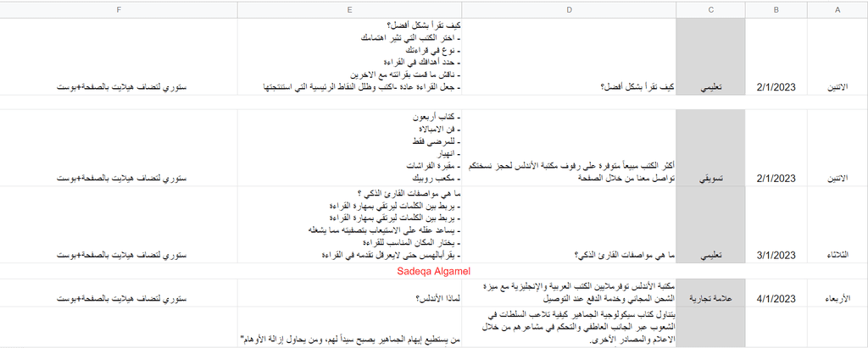Select column C header
868x348 pixels.
(711, 9)
